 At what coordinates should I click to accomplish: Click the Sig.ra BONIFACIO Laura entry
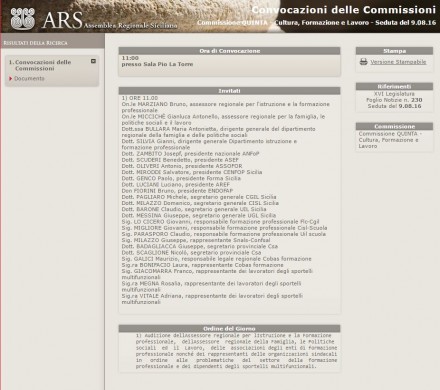[x=203, y=265]
